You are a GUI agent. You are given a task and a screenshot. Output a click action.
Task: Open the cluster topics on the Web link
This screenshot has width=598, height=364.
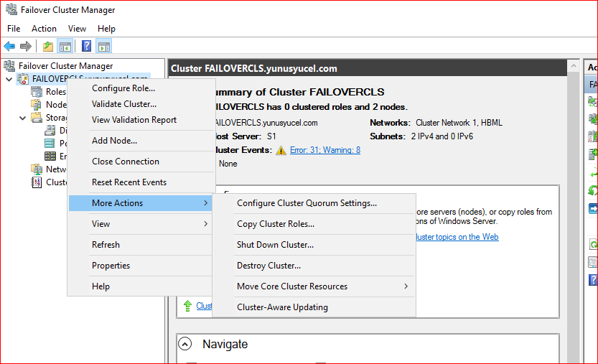457,237
